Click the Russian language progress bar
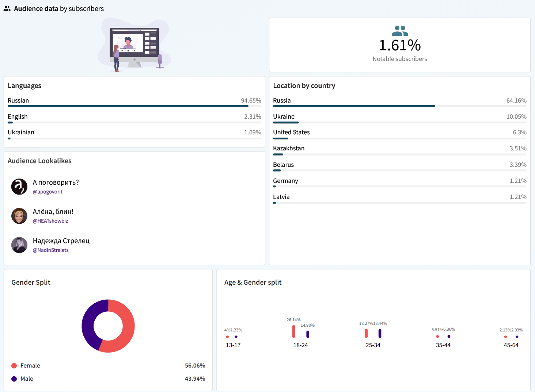Viewport: 535px width, 392px height. coord(128,106)
